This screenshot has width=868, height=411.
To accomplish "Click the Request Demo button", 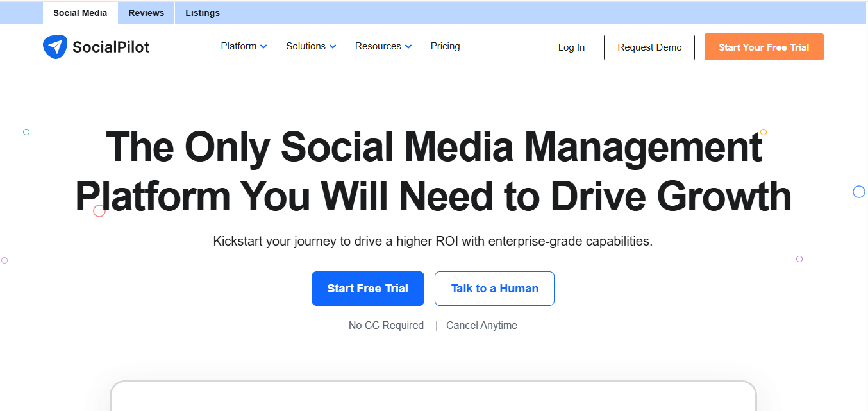I will (649, 47).
